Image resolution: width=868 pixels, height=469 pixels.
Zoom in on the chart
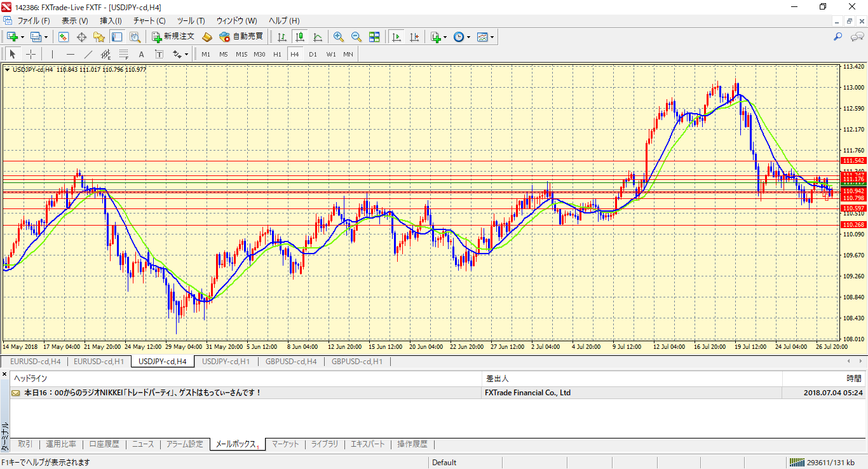tap(339, 37)
